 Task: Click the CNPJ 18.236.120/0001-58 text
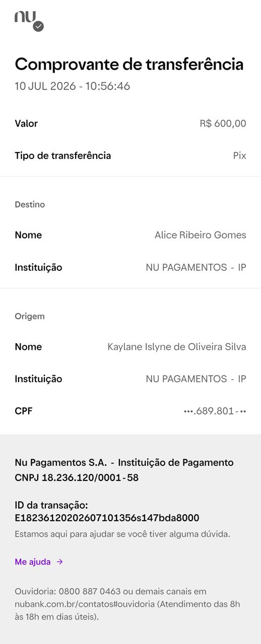point(77,477)
